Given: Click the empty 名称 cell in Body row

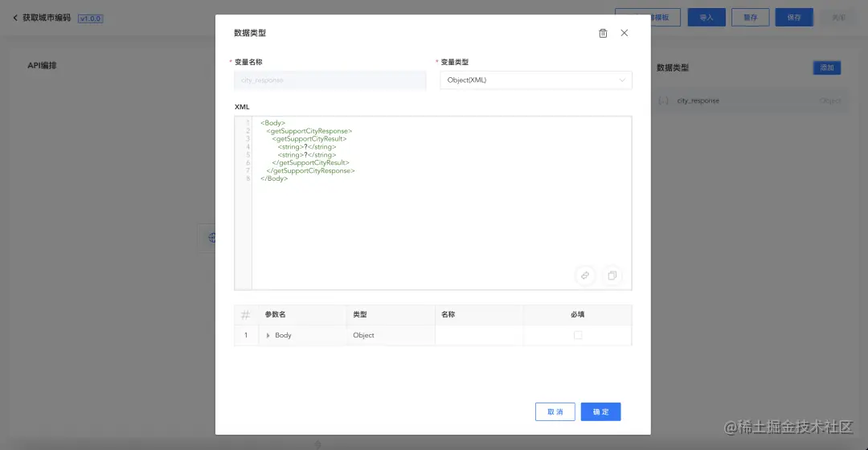Looking at the screenshot, I should [479, 335].
